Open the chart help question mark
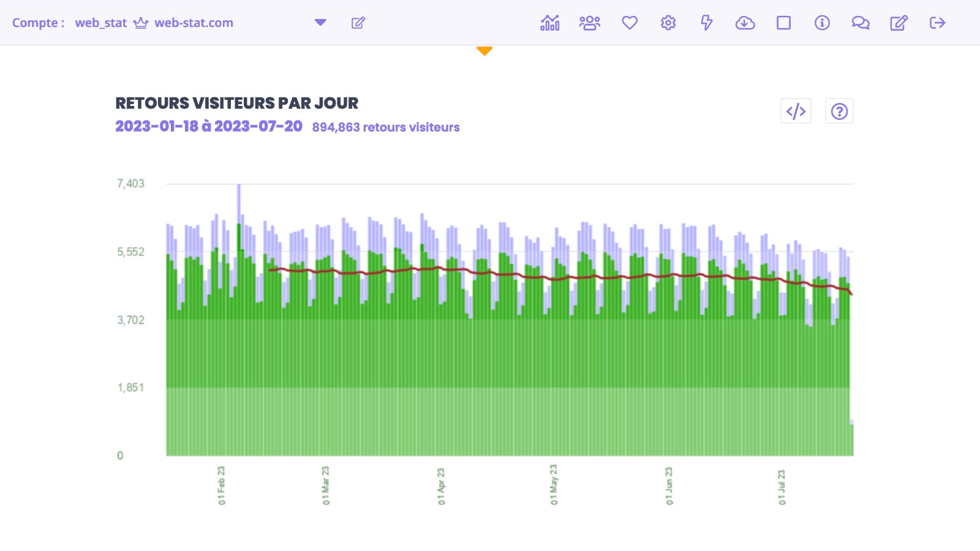This screenshot has width=980, height=551. 839,111
